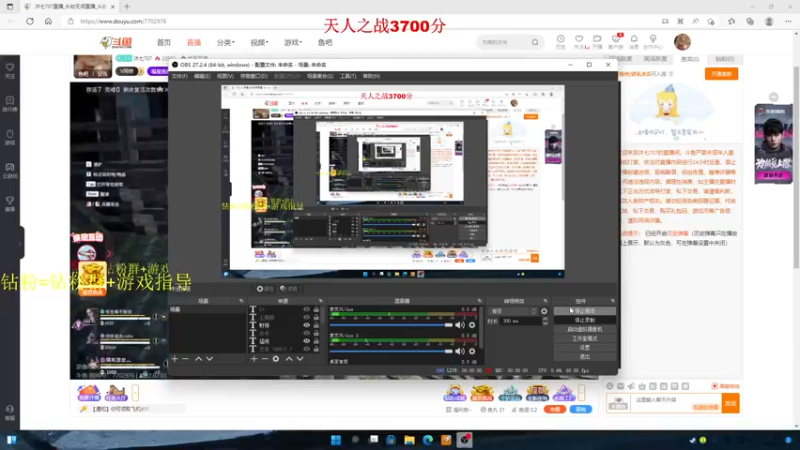Viewport: 800px width, 450px height.
Task: Go to Douyu 首页 tab
Action: pos(164,42)
